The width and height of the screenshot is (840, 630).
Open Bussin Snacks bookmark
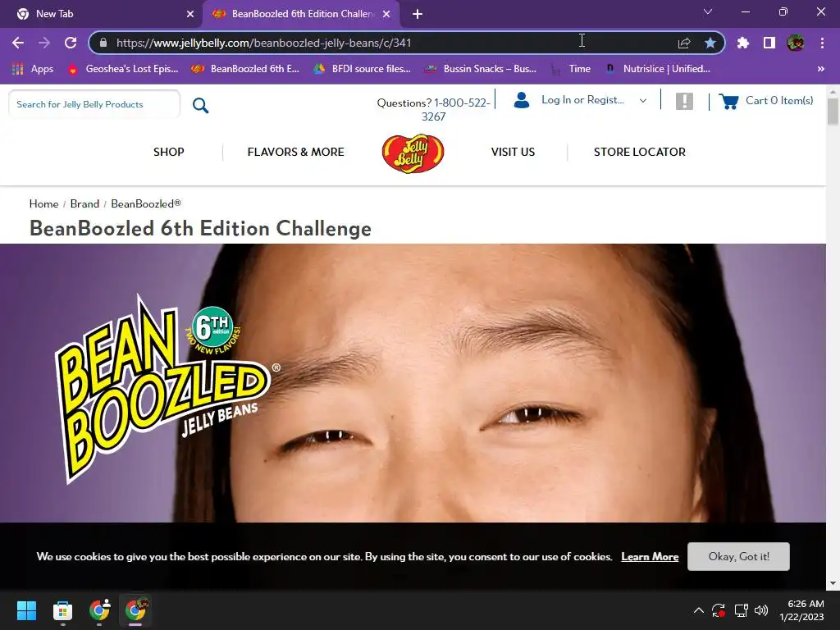[x=481, y=69]
